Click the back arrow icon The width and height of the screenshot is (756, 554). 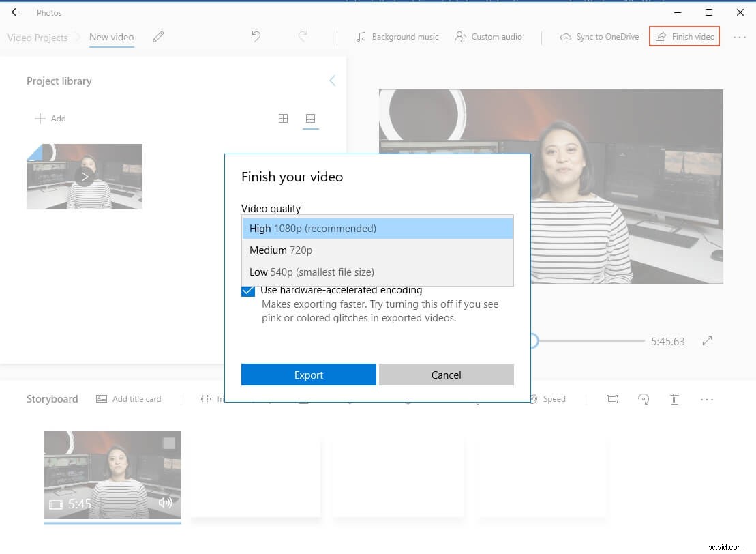(16, 12)
